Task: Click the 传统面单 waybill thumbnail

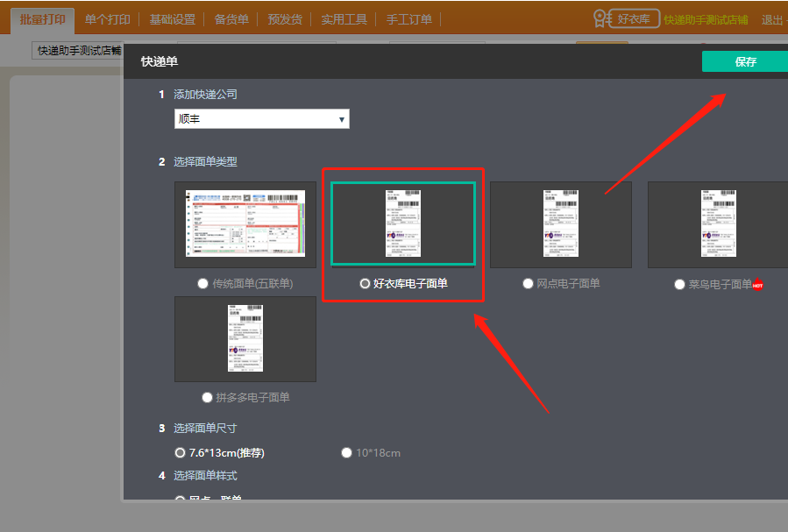Action: point(245,224)
